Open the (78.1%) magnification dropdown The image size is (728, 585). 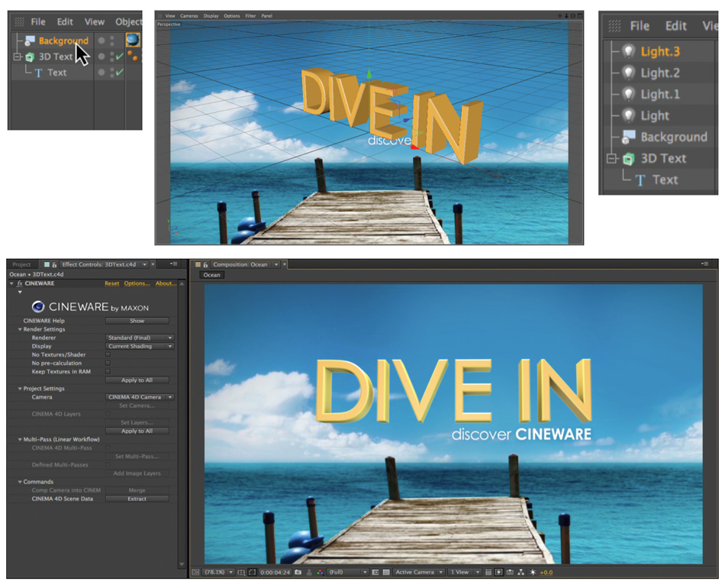click(x=218, y=573)
